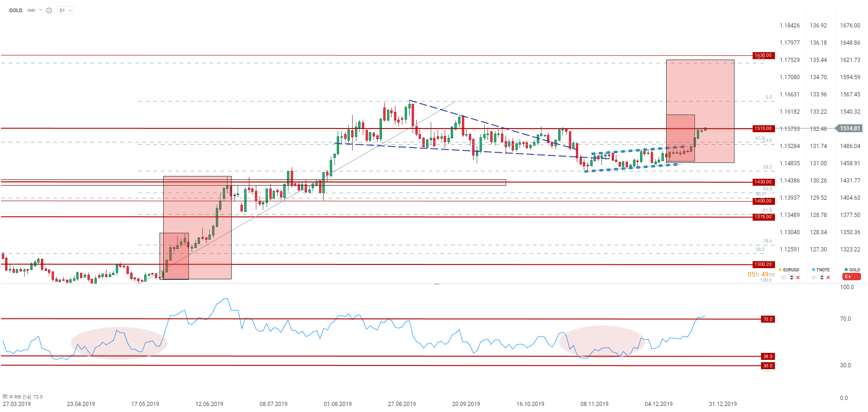Image resolution: width=868 pixels, height=412 pixels.
Task: Select the RSI 38.0 level label
Action: [768, 357]
